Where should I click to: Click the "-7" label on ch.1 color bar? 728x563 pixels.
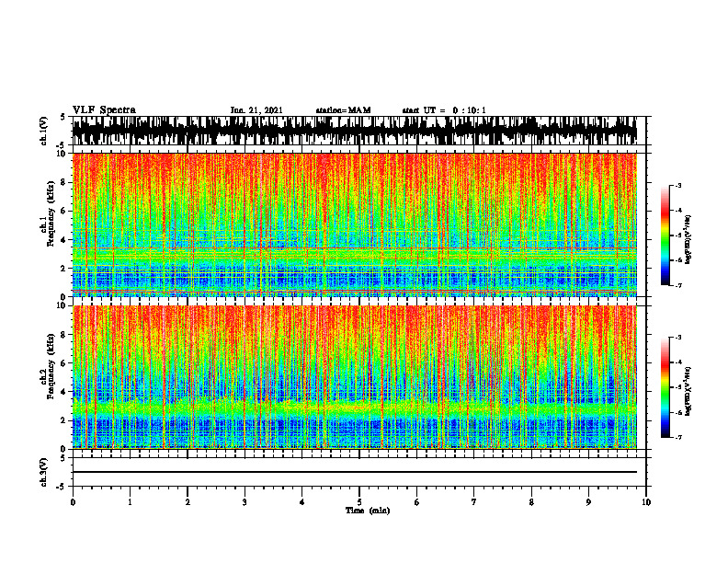click(x=678, y=285)
